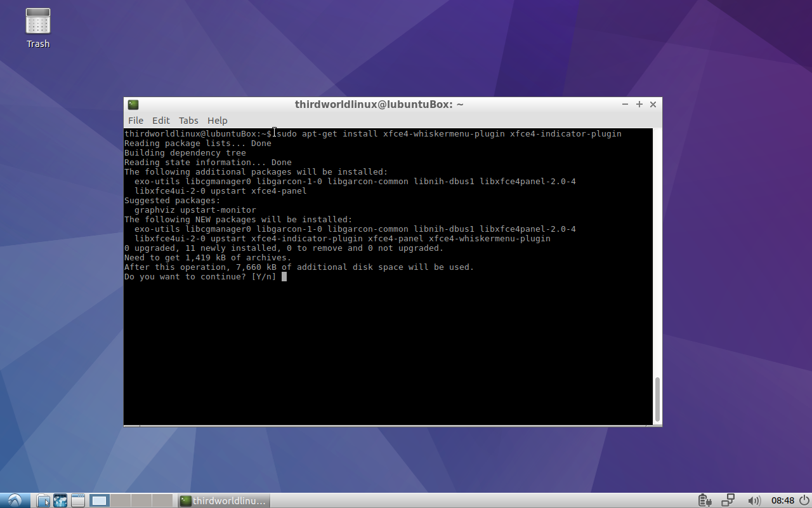Open the volume control in the tray

point(755,501)
